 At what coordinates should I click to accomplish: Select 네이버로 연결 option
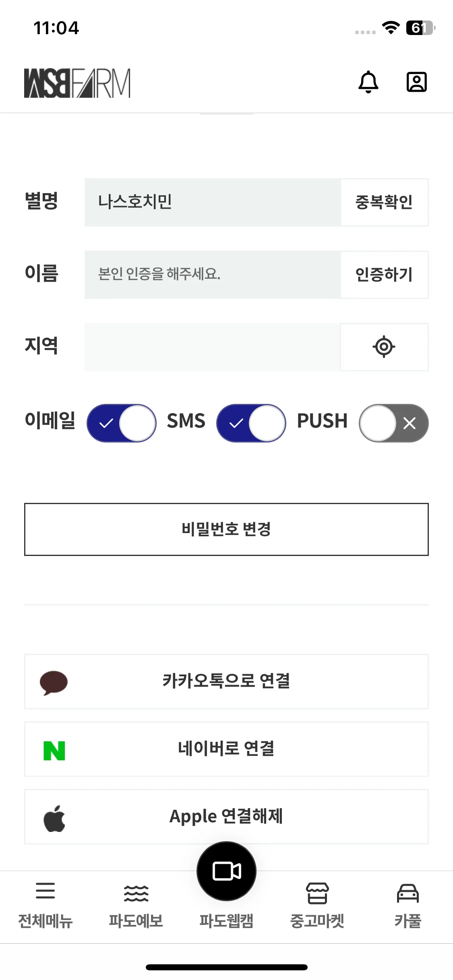tap(226, 749)
